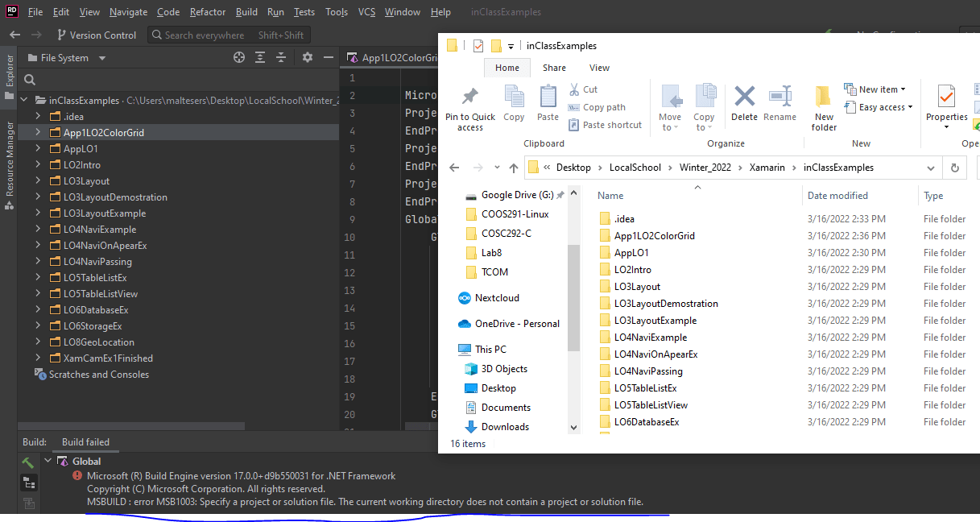Screen dimensions: 980x522
Task: Expand App1LO2ColorGrid folder in Rider tree
Action: pyautogui.click(x=38, y=133)
